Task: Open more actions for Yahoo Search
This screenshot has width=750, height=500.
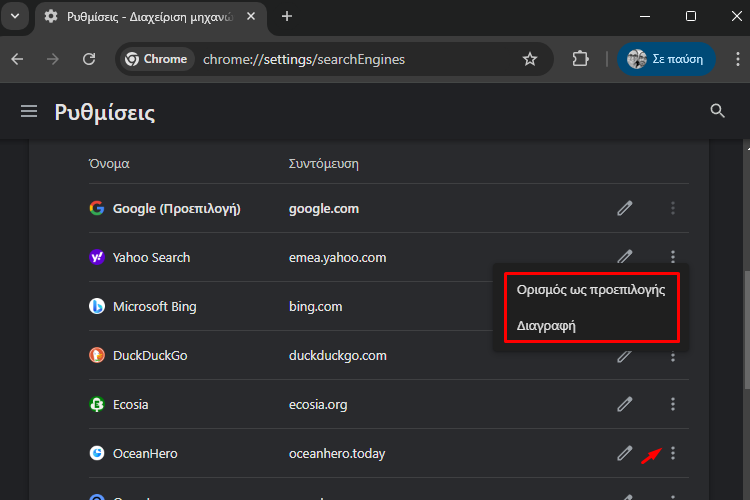Action: coord(673,256)
